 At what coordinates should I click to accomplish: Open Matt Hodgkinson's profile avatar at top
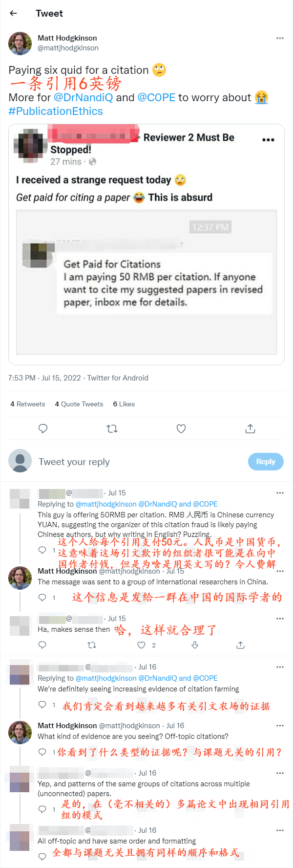(20, 44)
